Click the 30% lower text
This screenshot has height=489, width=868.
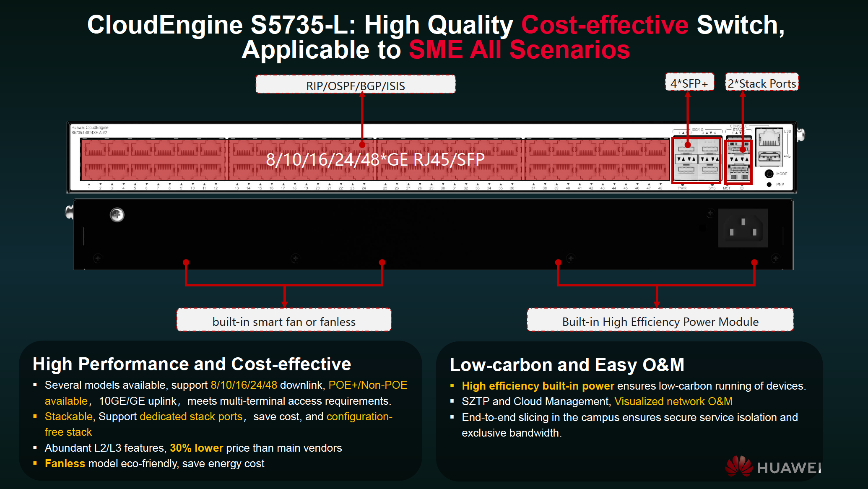click(196, 448)
